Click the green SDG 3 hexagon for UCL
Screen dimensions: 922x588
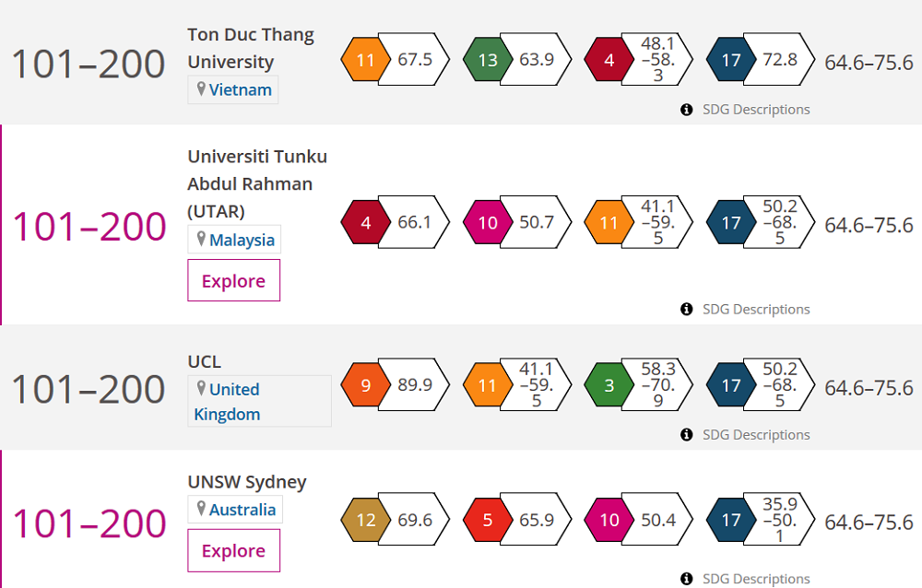[609, 384]
